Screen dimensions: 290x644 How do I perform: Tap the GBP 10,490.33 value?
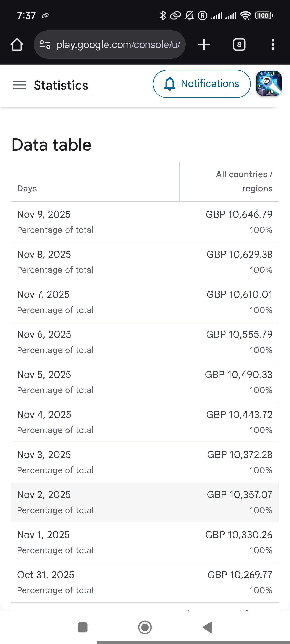(238, 375)
